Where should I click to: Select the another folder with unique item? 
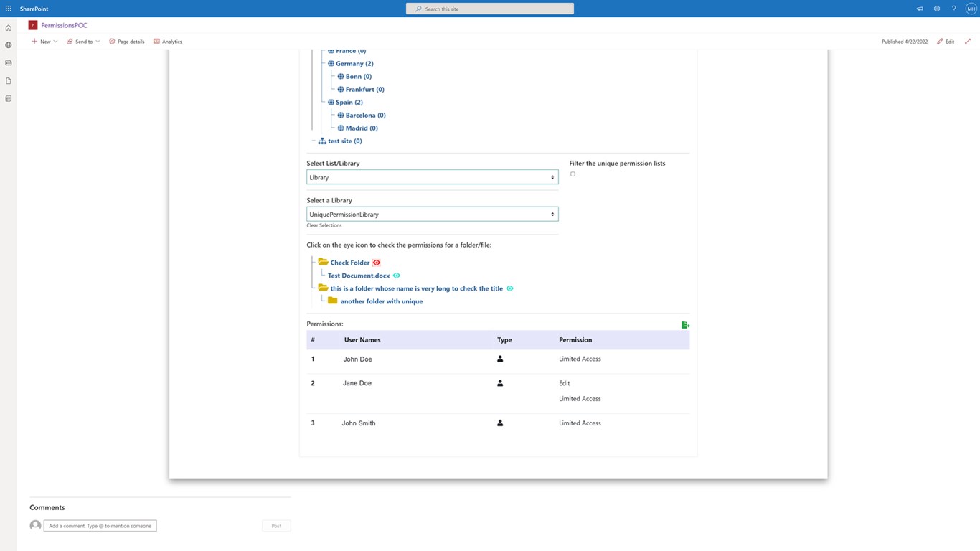coord(382,301)
